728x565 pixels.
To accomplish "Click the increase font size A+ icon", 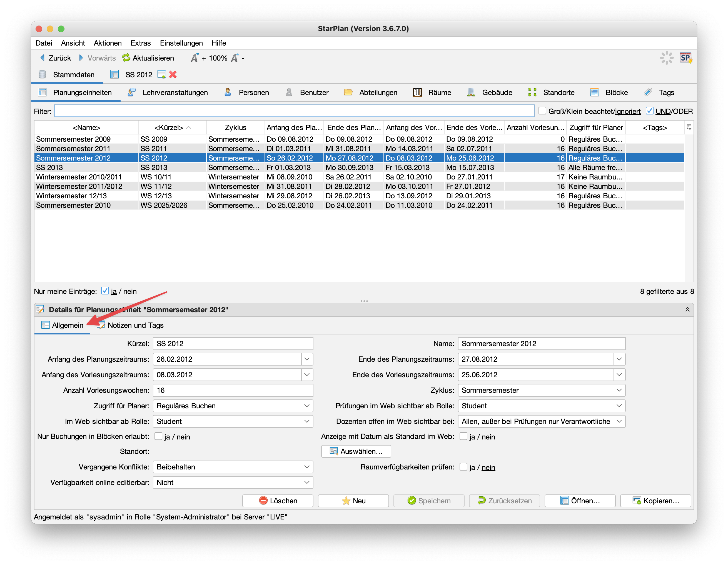I will (195, 58).
